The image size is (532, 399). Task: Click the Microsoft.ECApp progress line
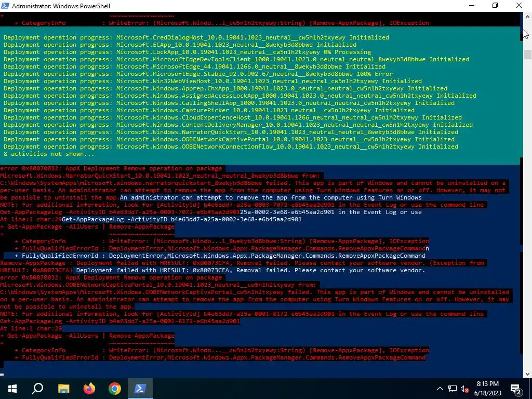pos(180,45)
